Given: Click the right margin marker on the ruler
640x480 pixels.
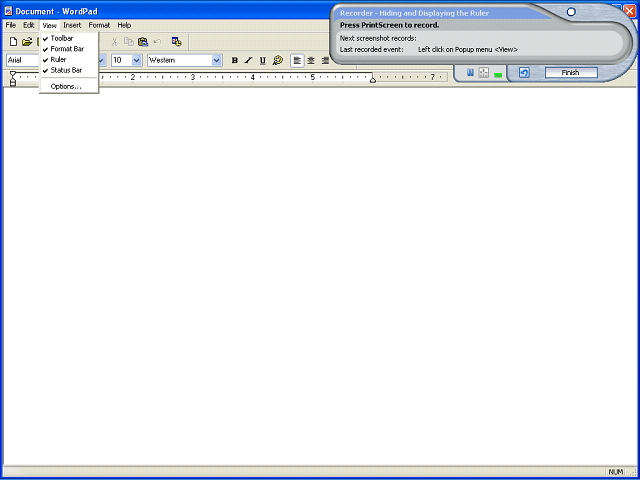Looking at the screenshot, I should [373, 80].
